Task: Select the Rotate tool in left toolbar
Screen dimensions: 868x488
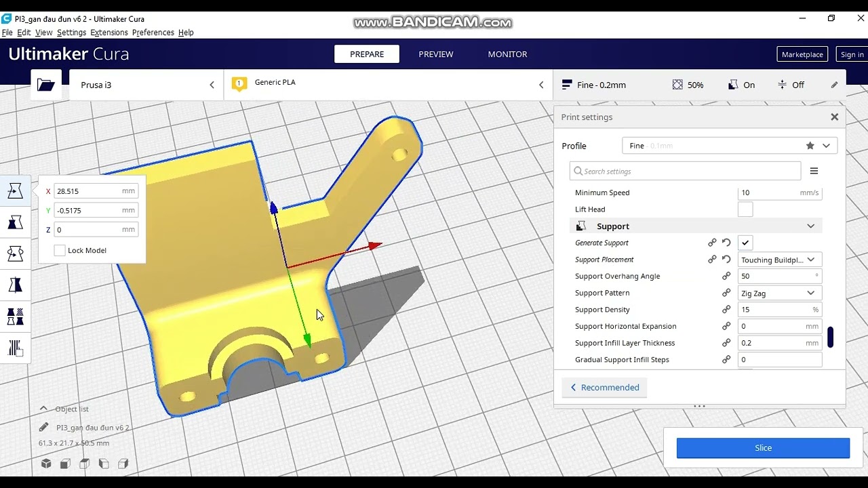Action: pos(15,253)
